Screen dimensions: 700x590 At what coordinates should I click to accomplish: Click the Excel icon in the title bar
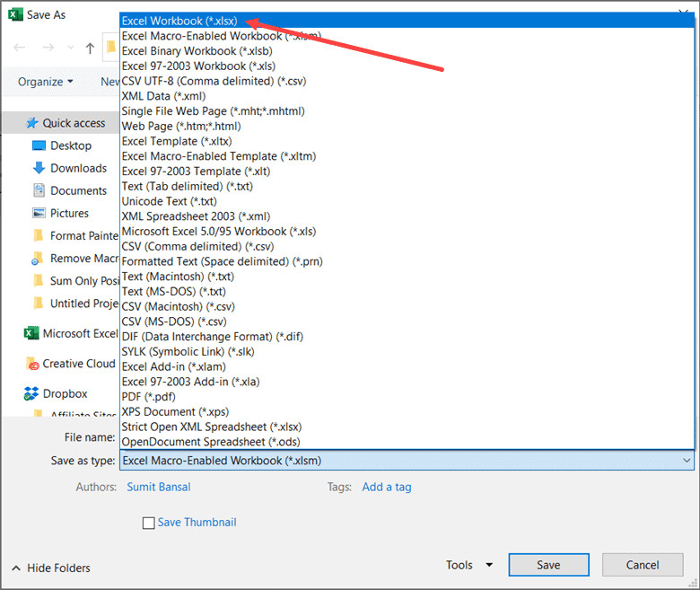[15, 14]
